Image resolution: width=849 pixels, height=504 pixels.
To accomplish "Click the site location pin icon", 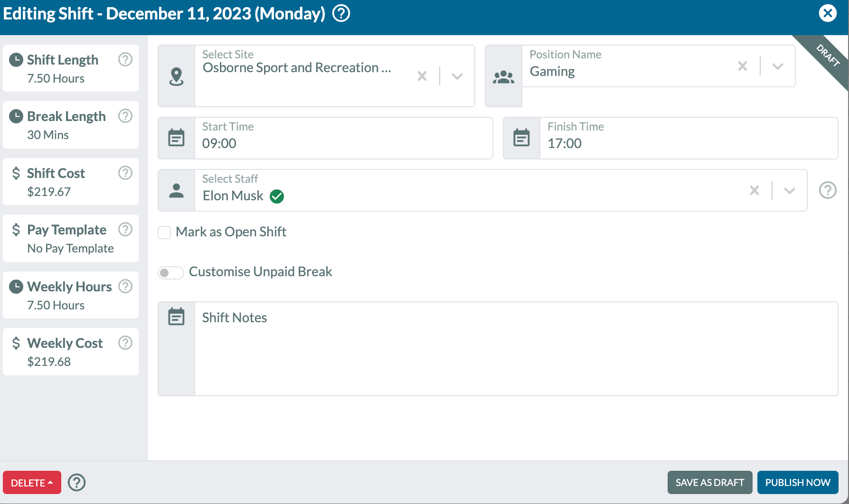I will click(177, 76).
